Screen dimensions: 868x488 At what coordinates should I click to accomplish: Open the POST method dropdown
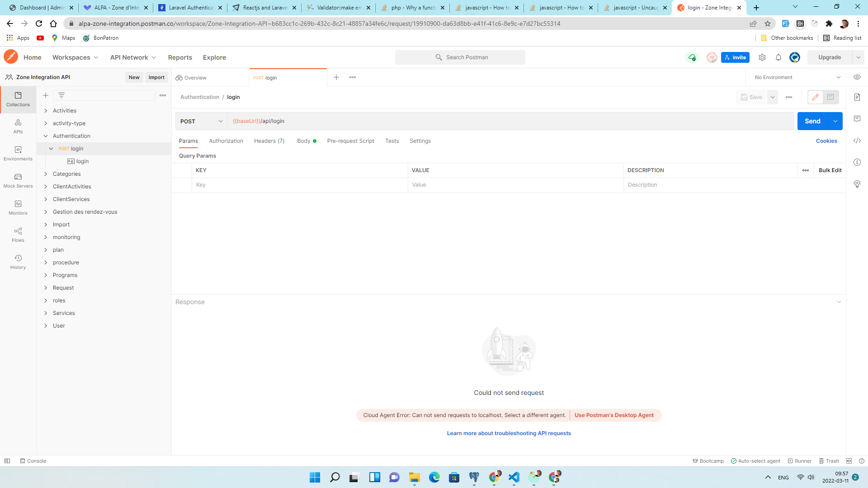pyautogui.click(x=201, y=121)
